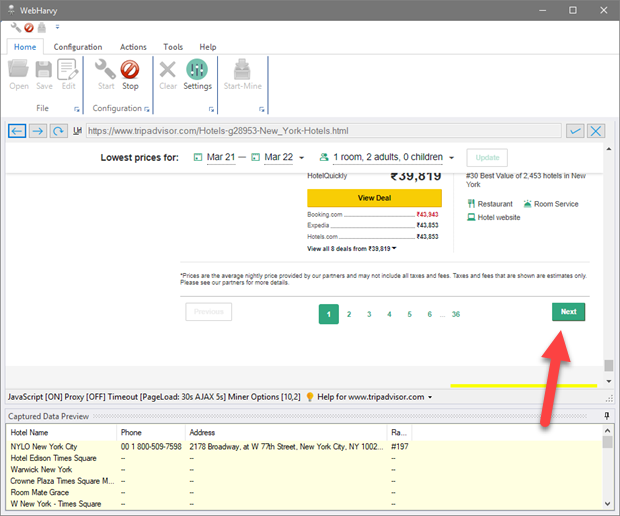The width and height of the screenshot is (620, 516).
Task: Open the Actions ribbon tab
Action: tap(133, 47)
